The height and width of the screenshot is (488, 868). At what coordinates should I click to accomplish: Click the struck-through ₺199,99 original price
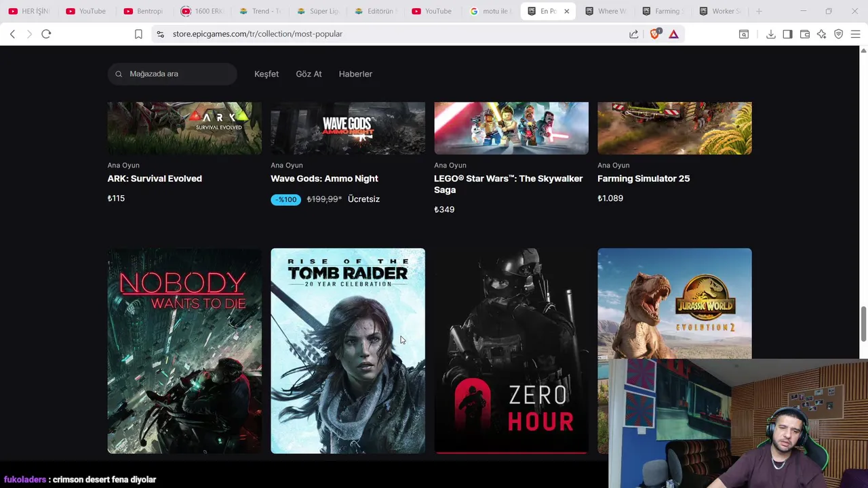coord(324,199)
